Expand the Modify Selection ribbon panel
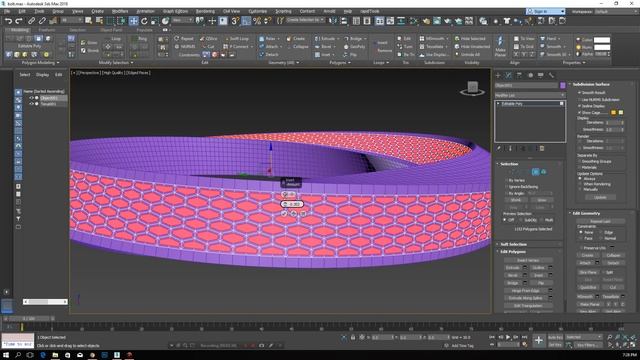The height and width of the screenshot is (360, 640). 116,62
